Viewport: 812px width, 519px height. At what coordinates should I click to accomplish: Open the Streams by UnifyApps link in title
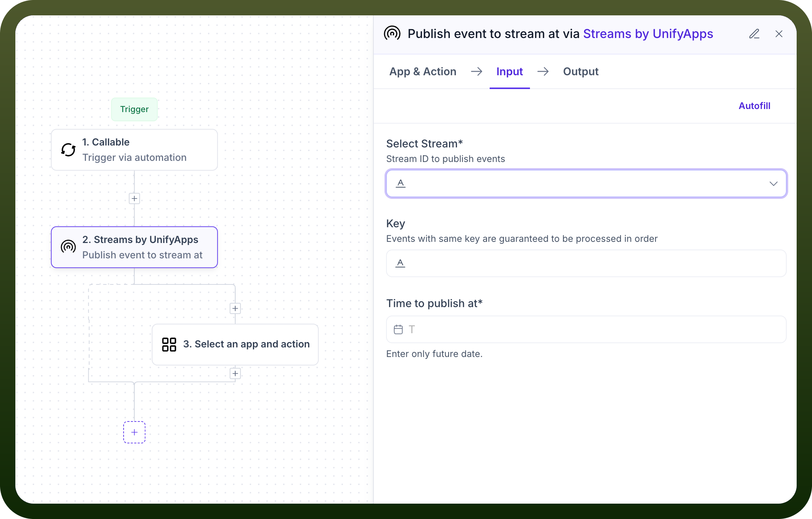coord(648,34)
